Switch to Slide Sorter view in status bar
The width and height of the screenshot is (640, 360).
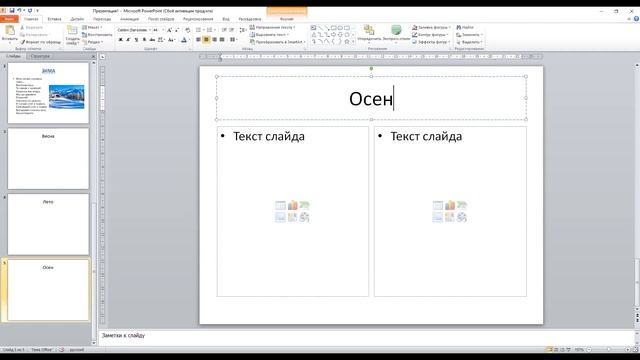coord(556,350)
